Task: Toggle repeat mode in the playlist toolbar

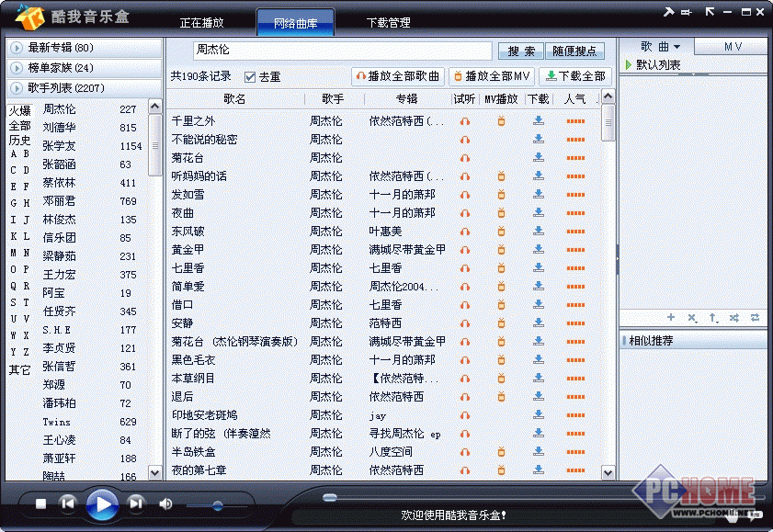Action: [x=756, y=318]
